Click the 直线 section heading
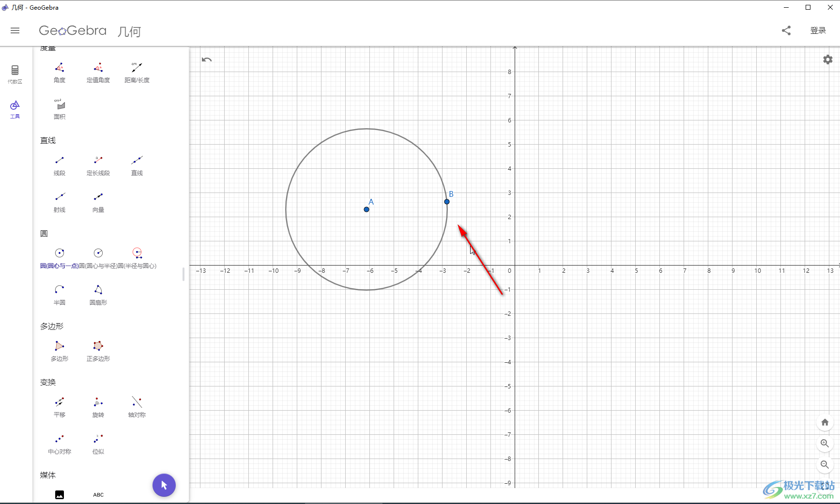The image size is (840, 504). tap(48, 140)
